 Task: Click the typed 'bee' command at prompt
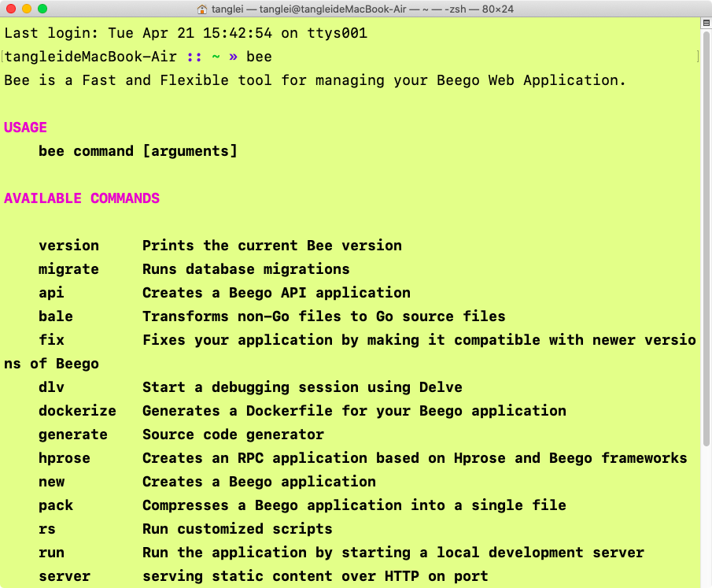coord(259,57)
